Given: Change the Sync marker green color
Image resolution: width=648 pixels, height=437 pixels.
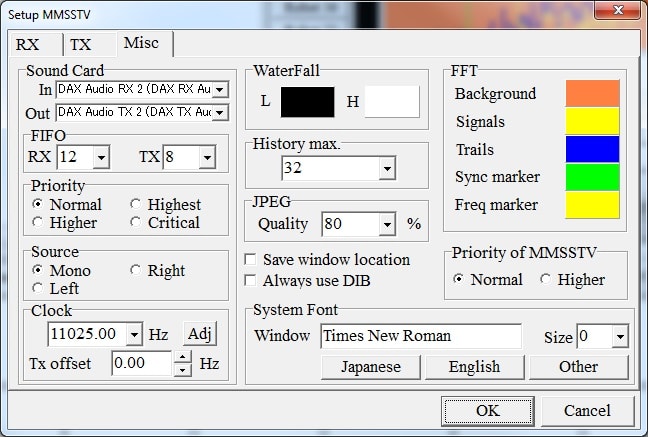Looking at the screenshot, I should tap(592, 177).
